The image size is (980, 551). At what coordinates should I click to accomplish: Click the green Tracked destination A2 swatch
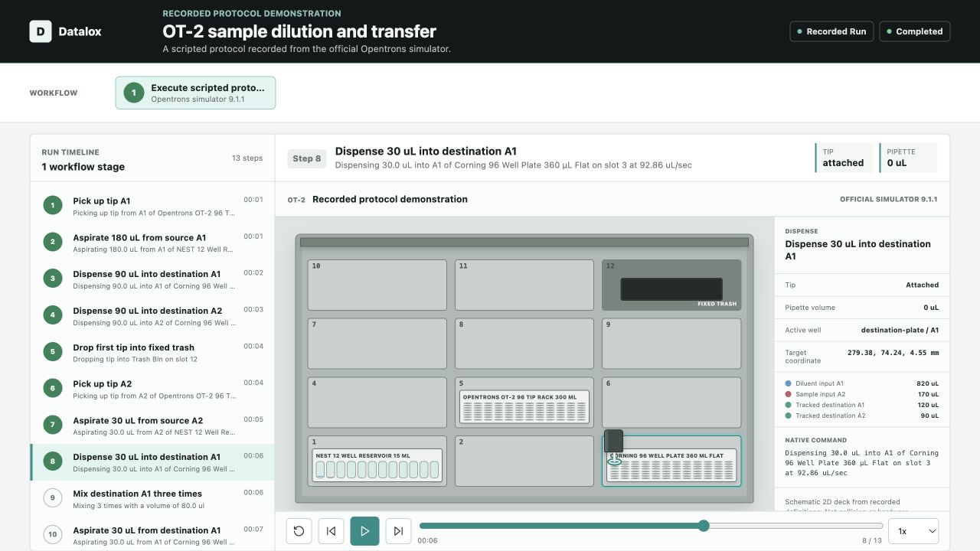(x=789, y=416)
